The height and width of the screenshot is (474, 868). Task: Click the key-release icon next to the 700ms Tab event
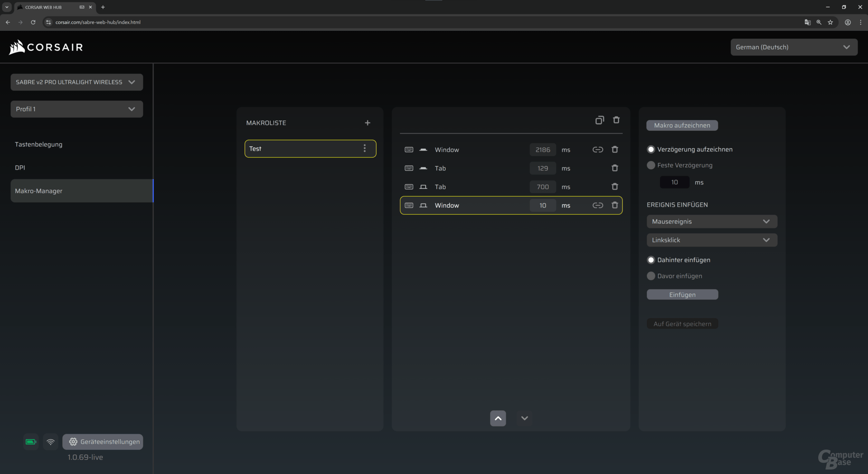[423, 186]
